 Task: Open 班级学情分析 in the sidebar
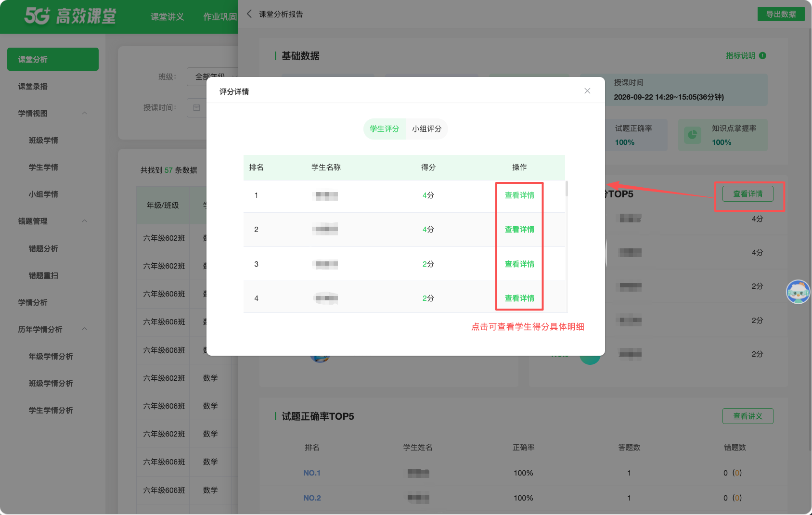51,384
